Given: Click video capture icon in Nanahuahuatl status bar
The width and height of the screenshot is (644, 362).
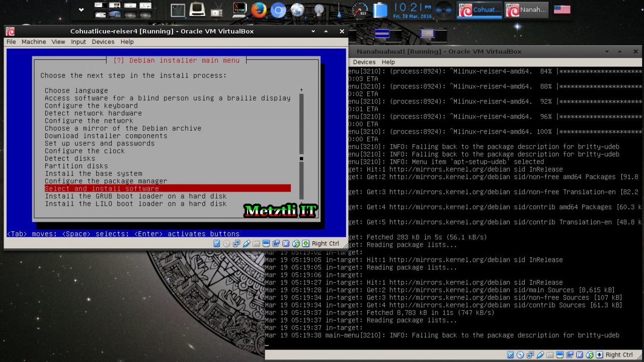Looking at the screenshot, I should point(570,354).
